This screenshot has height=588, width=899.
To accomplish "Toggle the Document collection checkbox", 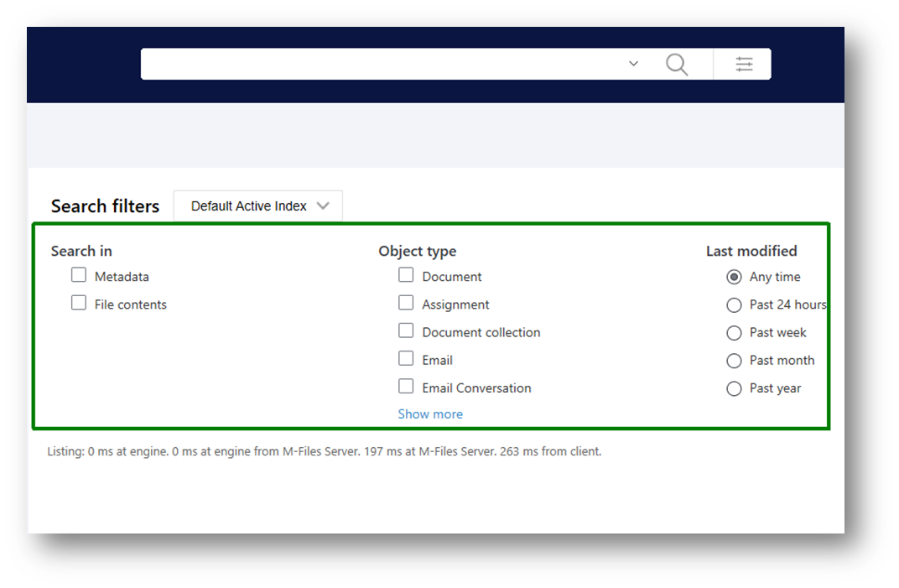I will 406,331.
